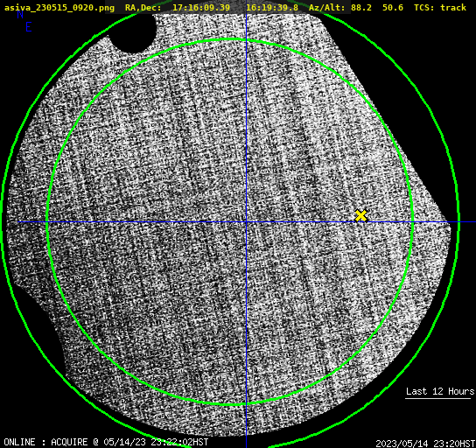Click the asiva_230515_0920.png filename label
The image size is (476, 448).
point(59,7)
